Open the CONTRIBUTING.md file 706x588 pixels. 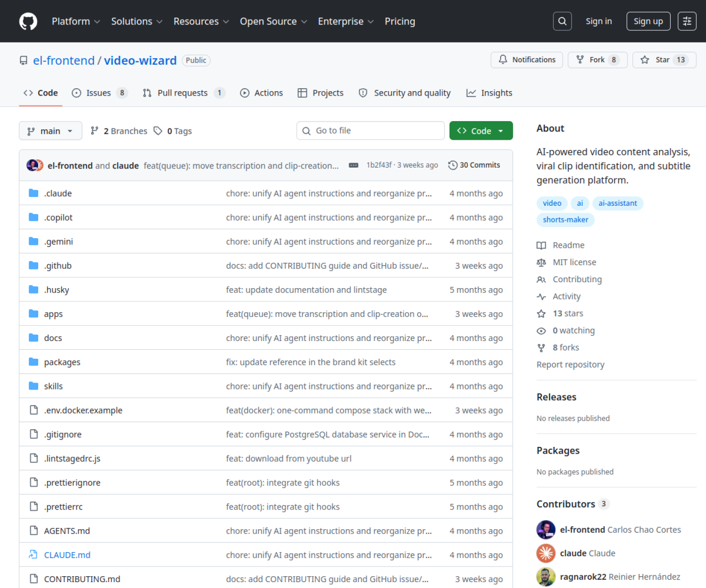[x=82, y=579]
